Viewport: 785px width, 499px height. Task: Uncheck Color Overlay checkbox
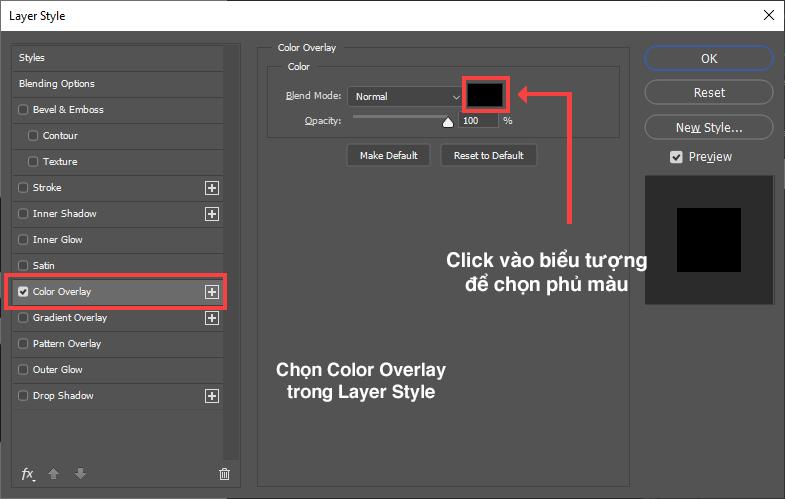23,291
